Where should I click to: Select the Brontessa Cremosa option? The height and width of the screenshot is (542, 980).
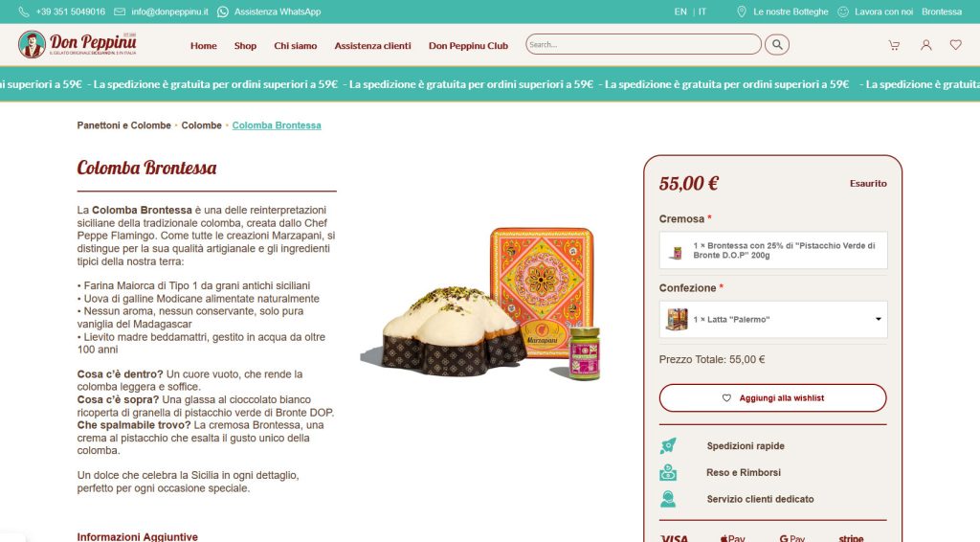point(773,251)
